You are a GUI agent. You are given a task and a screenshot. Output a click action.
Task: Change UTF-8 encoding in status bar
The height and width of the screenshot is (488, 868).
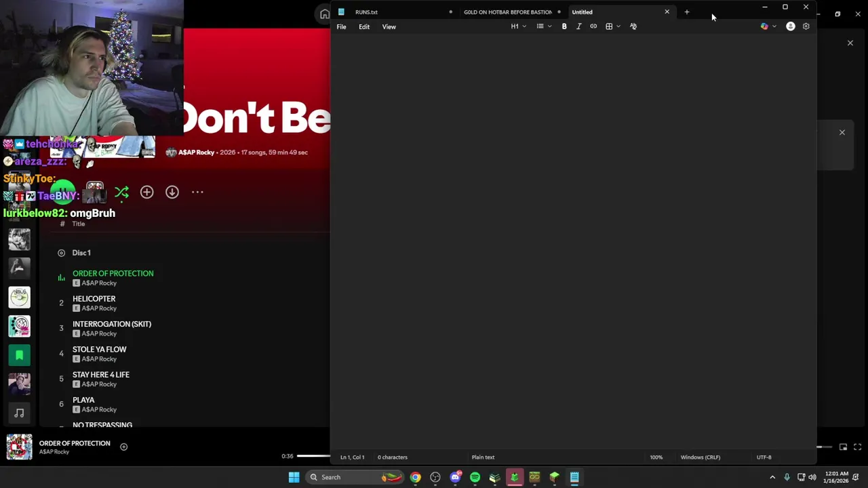tap(764, 457)
